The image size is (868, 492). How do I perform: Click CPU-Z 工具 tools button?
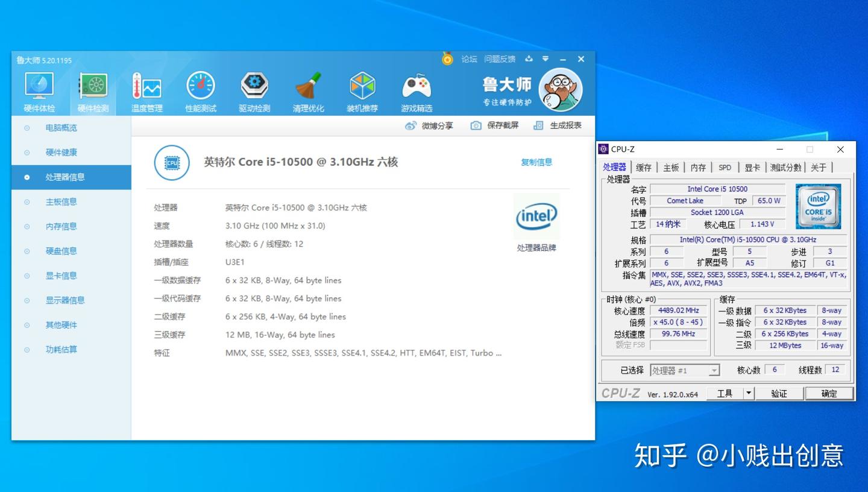click(x=725, y=394)
